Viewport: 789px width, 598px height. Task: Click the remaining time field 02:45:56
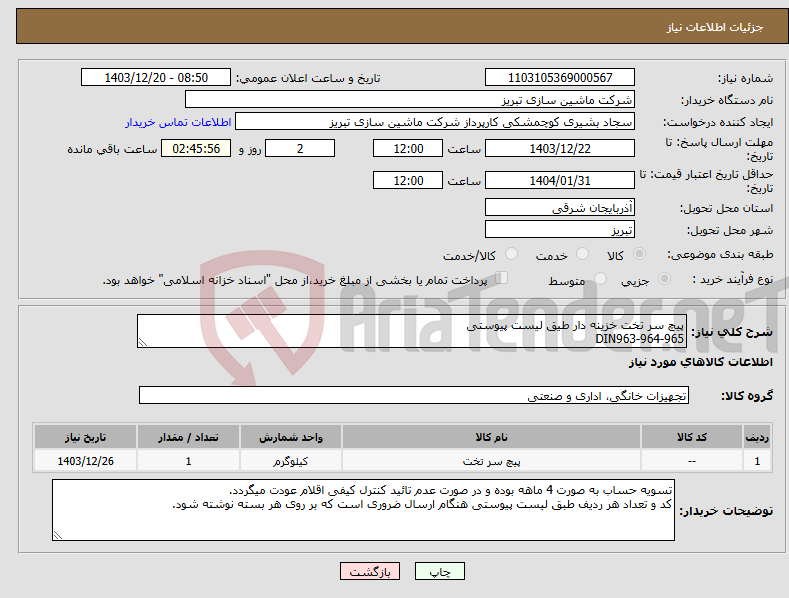click(x=196, y=148)
